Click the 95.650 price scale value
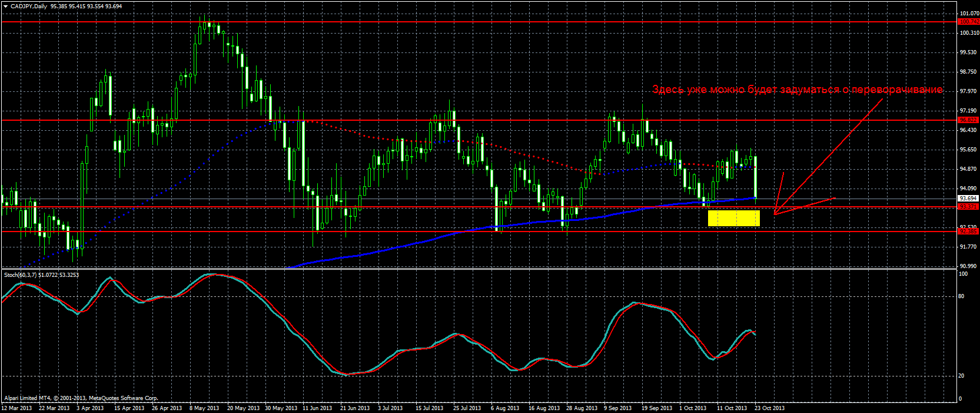 coord(969,150)
